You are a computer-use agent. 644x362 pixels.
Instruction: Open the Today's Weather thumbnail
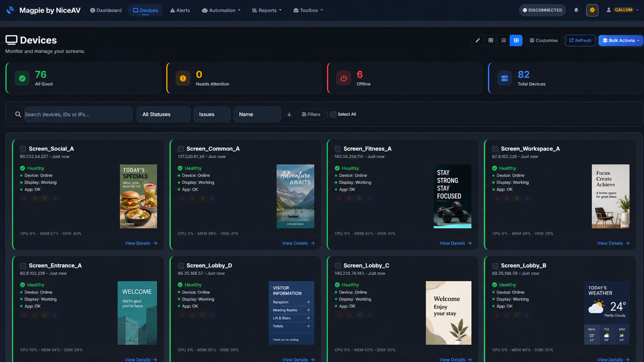click(607, 313)
